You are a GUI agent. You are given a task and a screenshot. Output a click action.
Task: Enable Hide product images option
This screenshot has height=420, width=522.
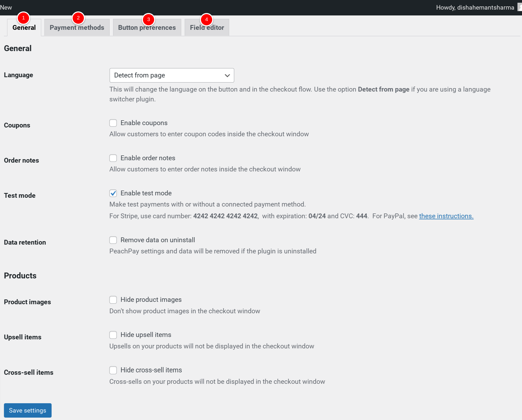point(113,300)
